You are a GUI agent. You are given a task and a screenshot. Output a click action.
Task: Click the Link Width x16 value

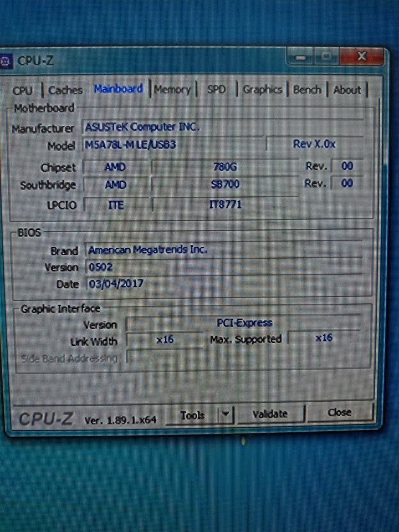pyautogui.click(x=165, y=339)
